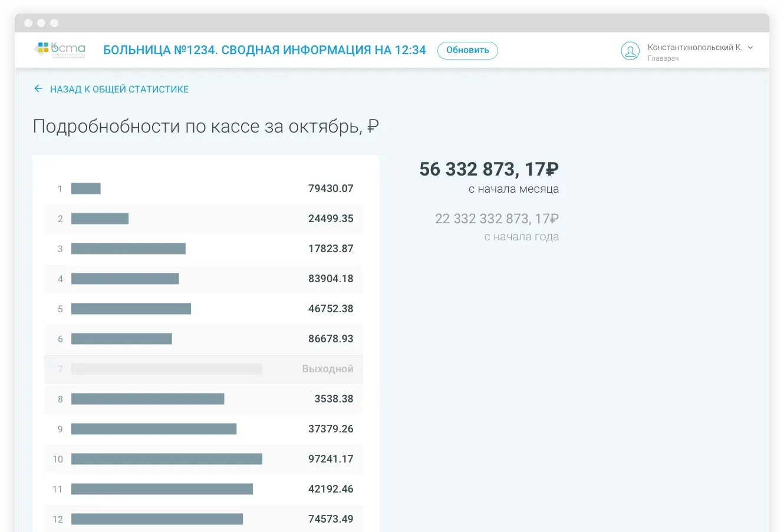Click the BCMA logo in the header
Viewport: 784px width, 532px height.
(60, 50)
